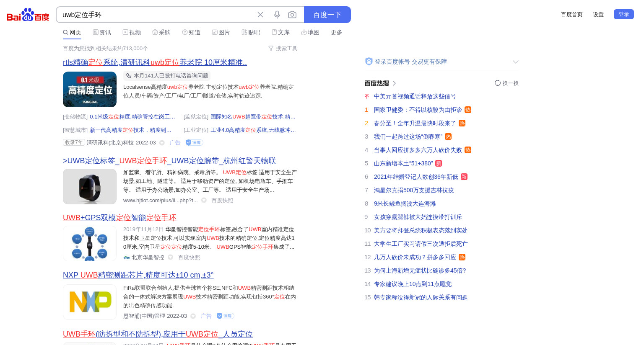Open 搜索工具 filter options
This screenshot has height=345, width=644.
tap(283, 48)
